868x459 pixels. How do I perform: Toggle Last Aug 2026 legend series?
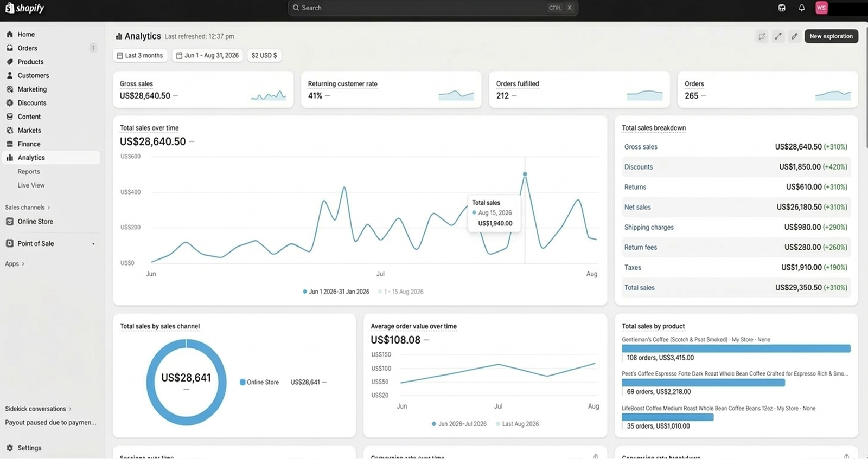(x=518, y=424)
